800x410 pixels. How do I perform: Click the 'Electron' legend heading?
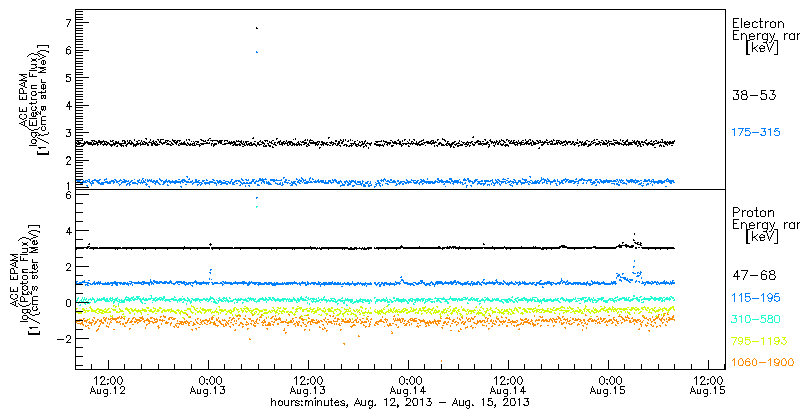click(758, 23)
